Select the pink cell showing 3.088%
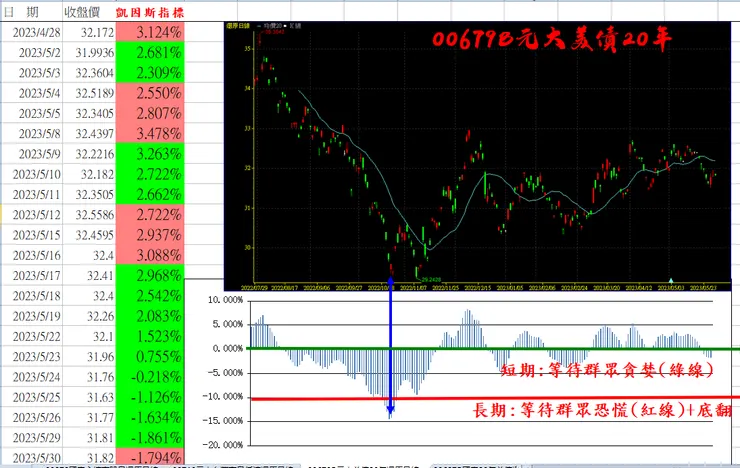740x468 pixels. [150, 255]
